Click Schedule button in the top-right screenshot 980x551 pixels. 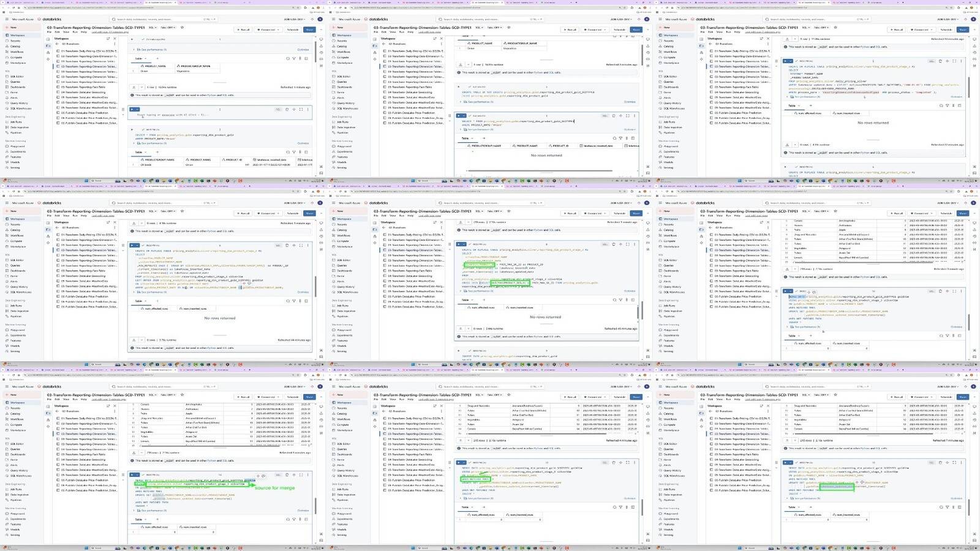(x=946, y=29)
